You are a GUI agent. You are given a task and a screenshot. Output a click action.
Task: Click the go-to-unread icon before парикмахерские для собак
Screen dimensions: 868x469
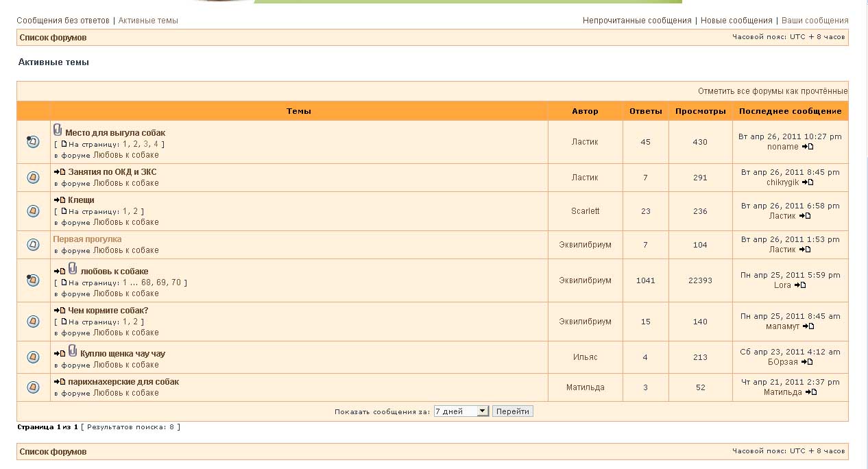click(60, 382)
